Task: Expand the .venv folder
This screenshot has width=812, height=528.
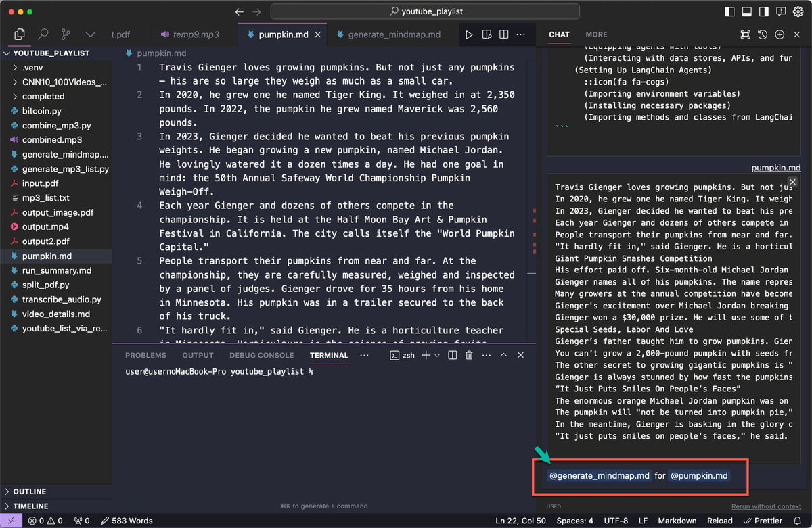Action: click(x=56, y=68)
